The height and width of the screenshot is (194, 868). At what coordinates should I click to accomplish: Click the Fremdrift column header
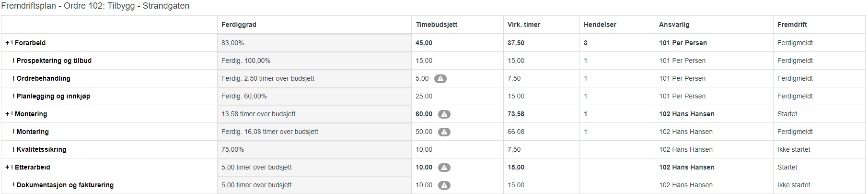pyautogui.click(x=792, y=24)
